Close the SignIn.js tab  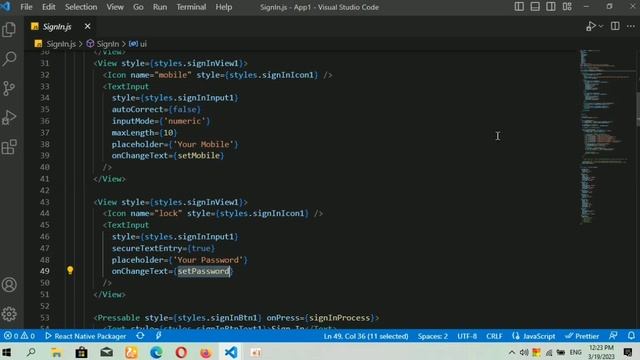pyautogui.click(x=87, y=26)
